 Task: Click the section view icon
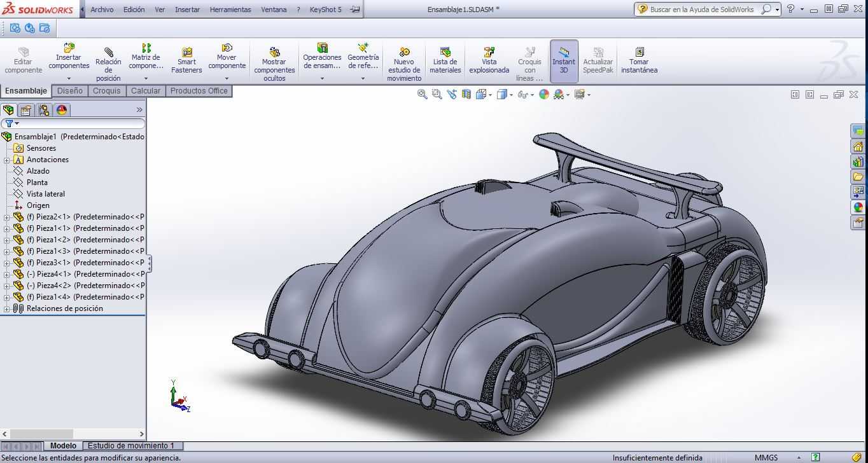click(466, 94)
